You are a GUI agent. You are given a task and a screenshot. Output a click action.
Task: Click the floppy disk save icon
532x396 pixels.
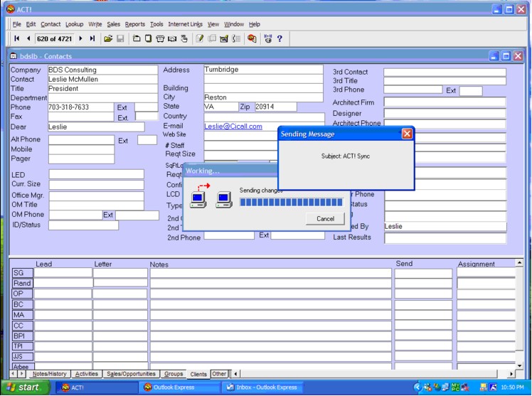[120, 38]
